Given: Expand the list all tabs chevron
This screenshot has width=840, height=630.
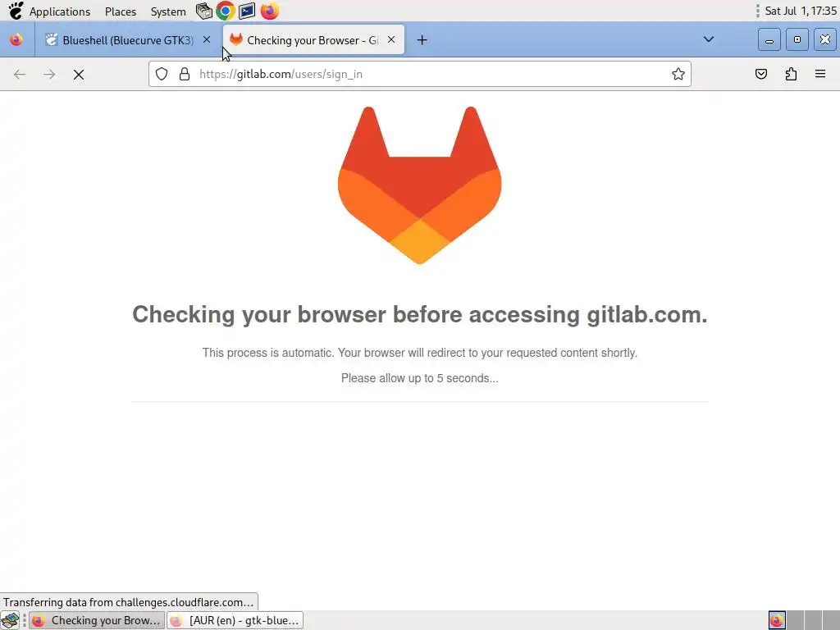Looking at the screenshot, I should click(708, 39).
